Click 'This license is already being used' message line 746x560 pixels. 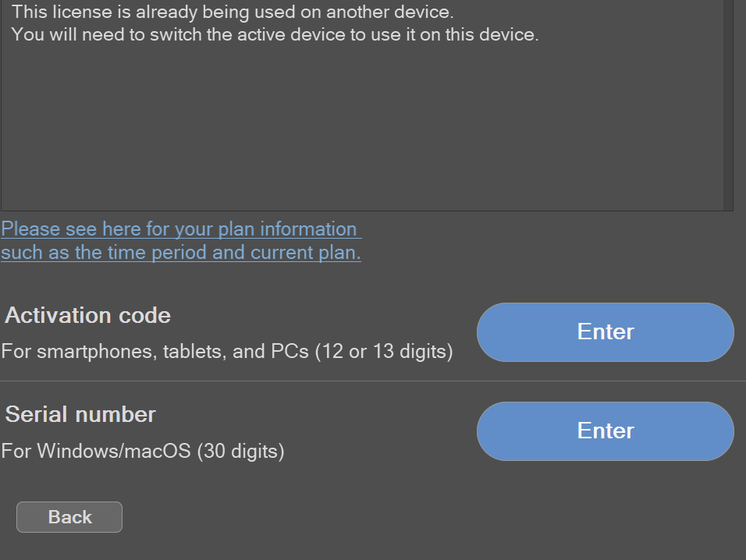(233, 12)
